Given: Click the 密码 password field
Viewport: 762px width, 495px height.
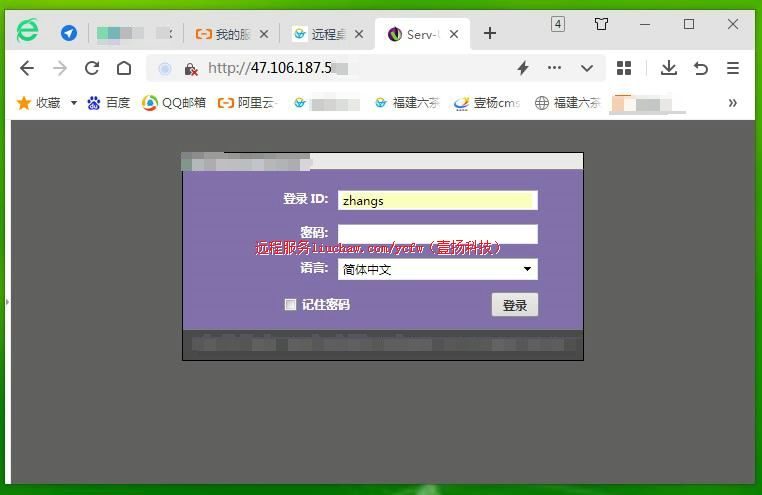Looking at the screenshot, I should [438, 234].
